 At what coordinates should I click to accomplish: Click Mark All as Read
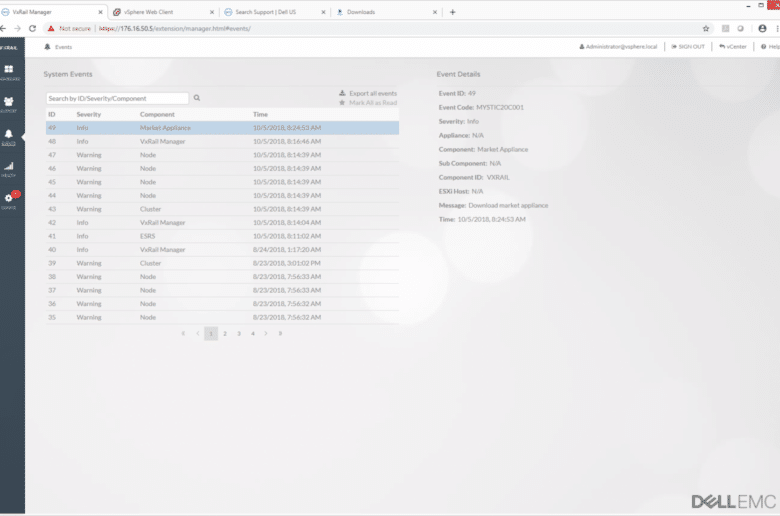368,103
